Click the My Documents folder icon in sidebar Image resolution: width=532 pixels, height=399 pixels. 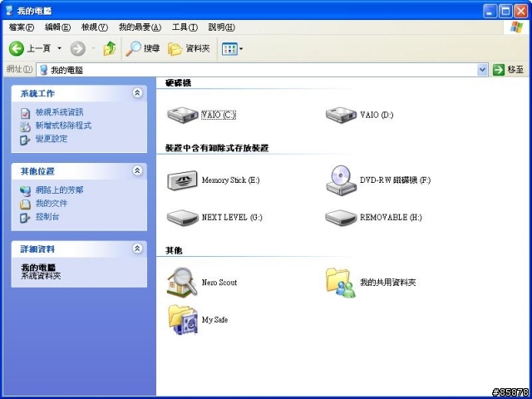click(25, 204)
